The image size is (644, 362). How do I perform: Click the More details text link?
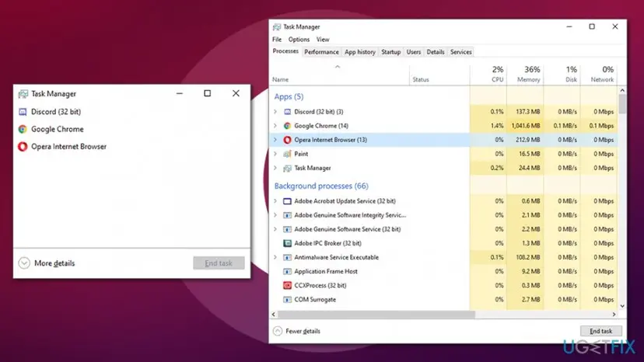(x=54, y=263)
